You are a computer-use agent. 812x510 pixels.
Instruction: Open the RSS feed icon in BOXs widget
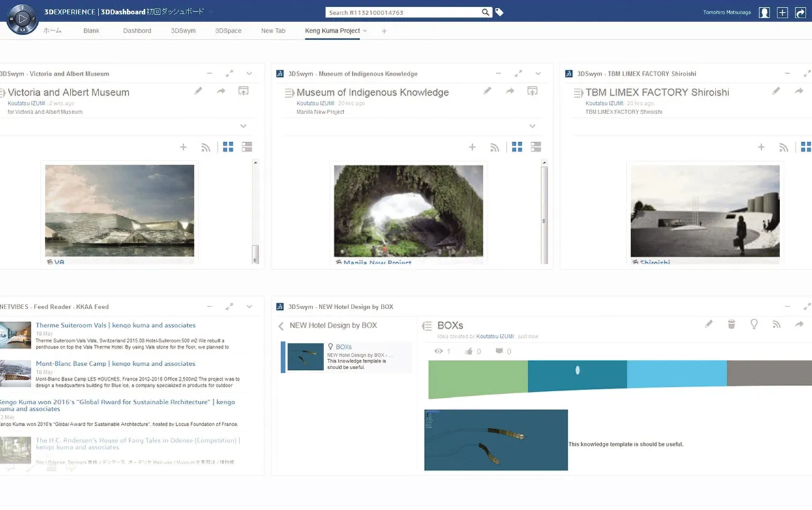777,323
